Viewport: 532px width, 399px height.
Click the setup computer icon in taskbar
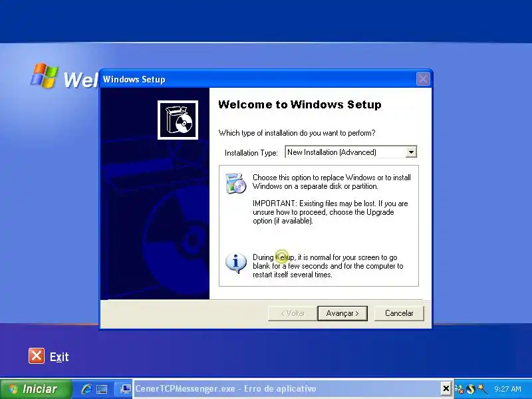click(x=126, y=389)
